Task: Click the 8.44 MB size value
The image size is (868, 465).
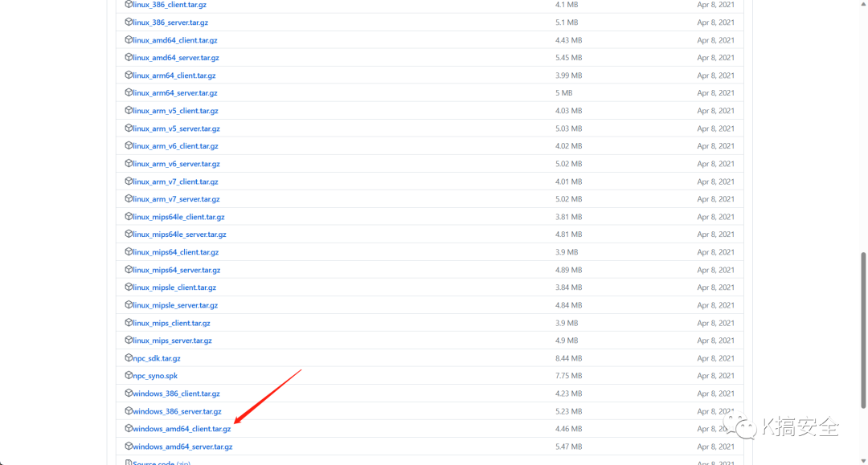Action: (568, 358)
